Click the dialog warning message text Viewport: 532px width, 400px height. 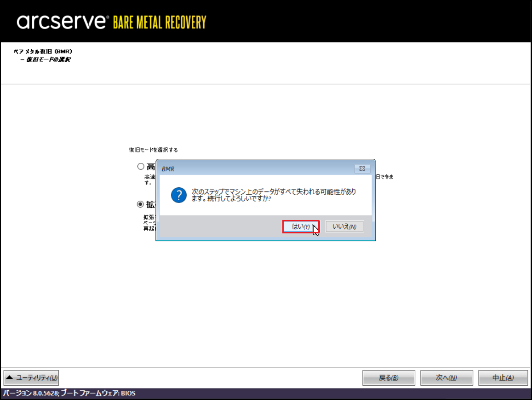(x=274, y=195)
